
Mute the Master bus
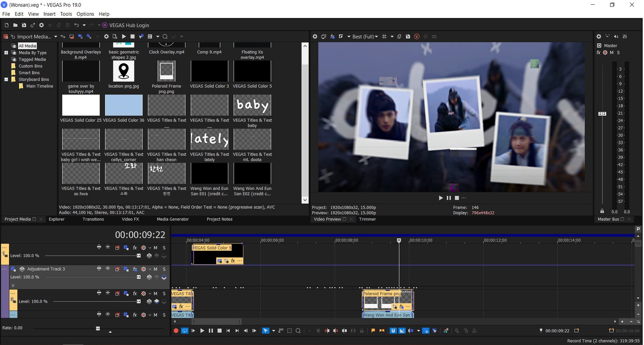pos(611,53)
